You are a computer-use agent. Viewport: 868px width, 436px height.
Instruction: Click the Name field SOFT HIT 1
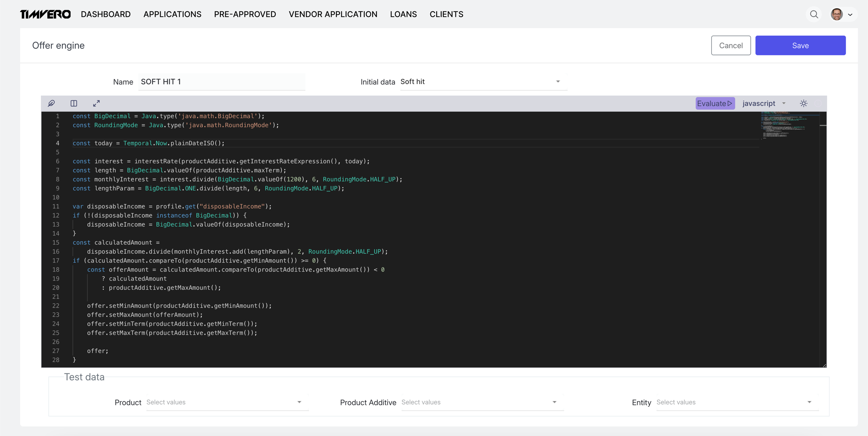pos(222,82)
